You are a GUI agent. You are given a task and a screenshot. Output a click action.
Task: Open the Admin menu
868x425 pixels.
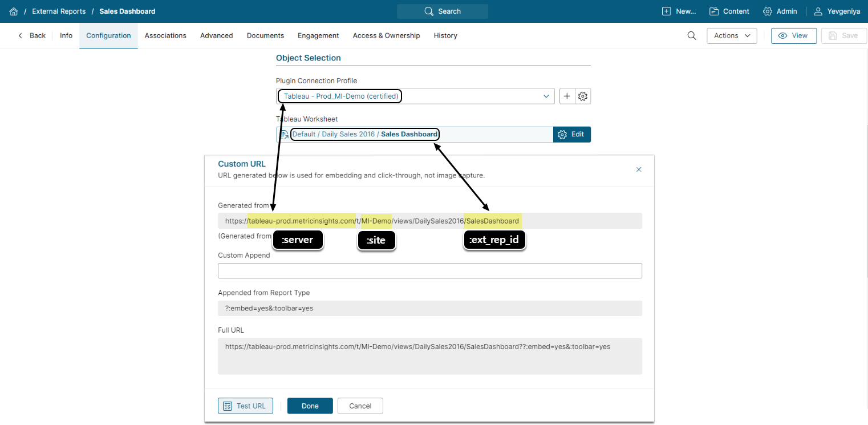click(780, 11)
